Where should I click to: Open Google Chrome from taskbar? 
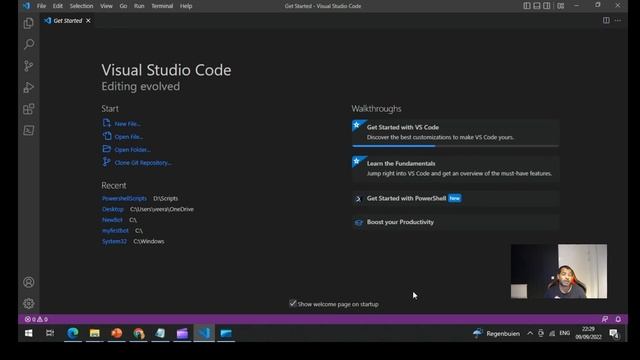(x=138, y=333)
